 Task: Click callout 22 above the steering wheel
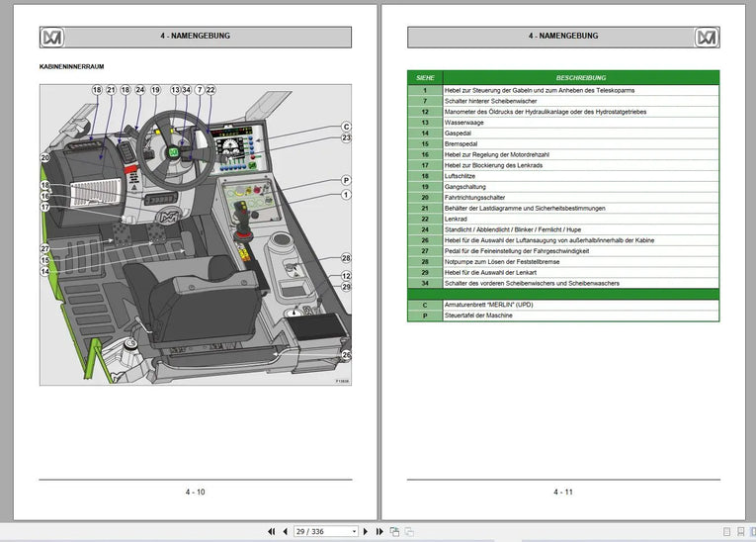tap(210, 90)
